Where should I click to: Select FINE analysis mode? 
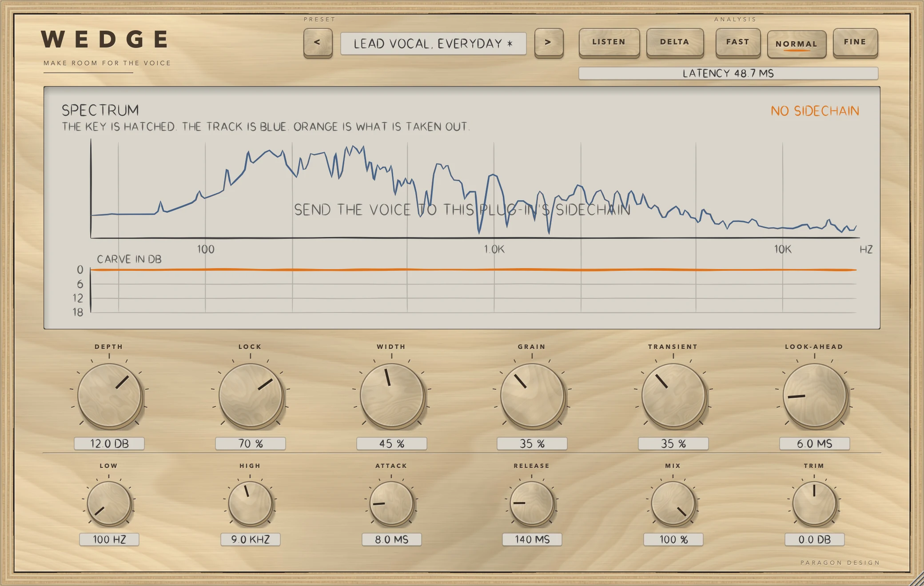click(x=855, y=43)
